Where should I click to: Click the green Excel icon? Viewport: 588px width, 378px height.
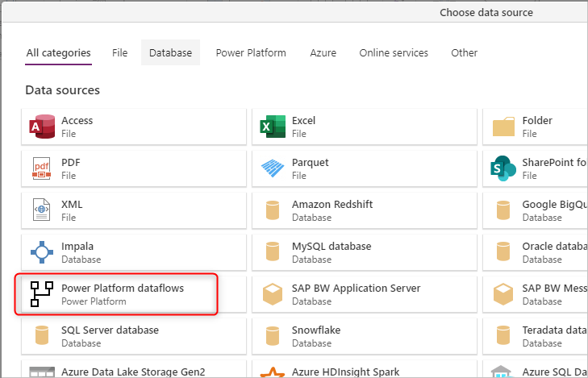click(273, 127)
